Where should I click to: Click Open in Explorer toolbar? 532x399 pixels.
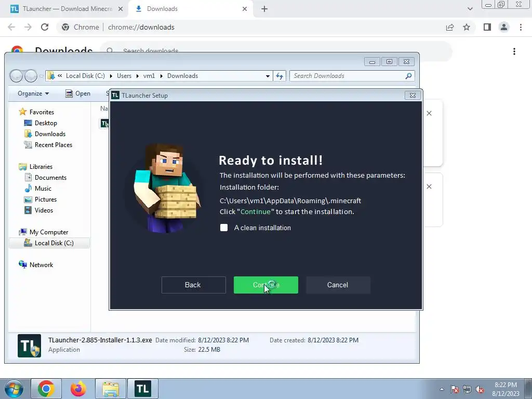click(x=78, y=94)
